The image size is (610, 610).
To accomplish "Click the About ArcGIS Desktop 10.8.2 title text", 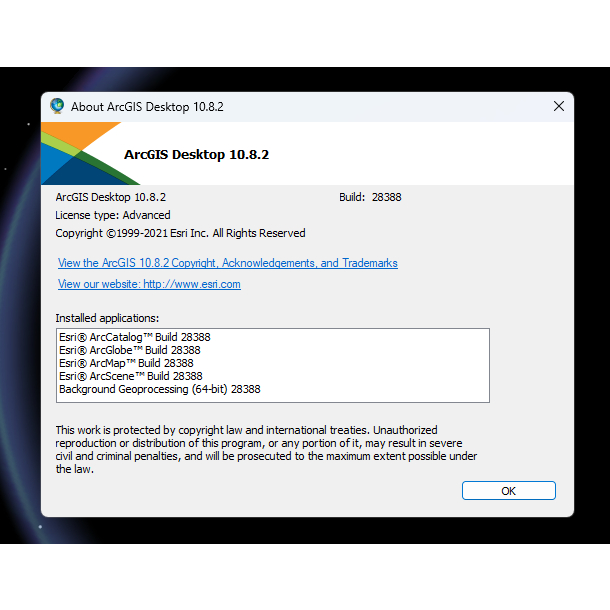I will [147, 107].
